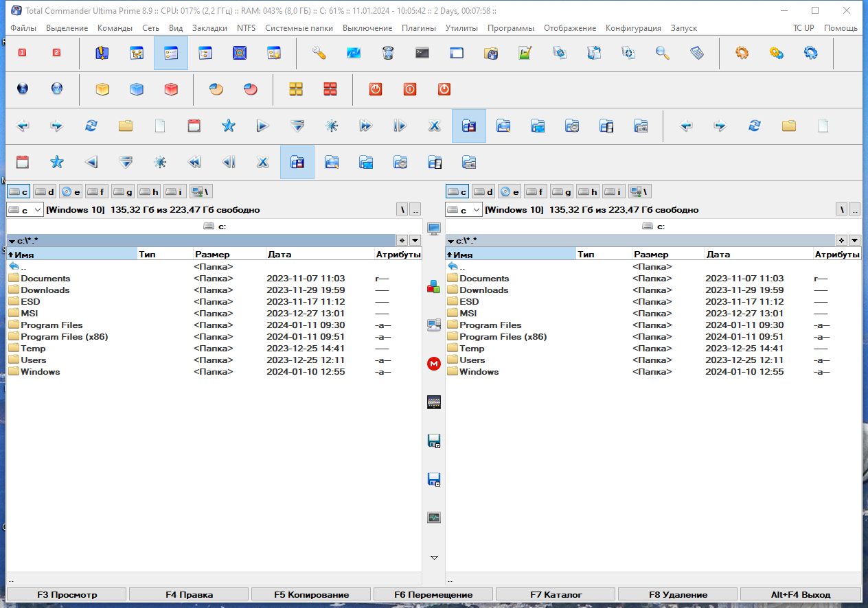Launch the command prompt console icon

click(x=422, y=53)
